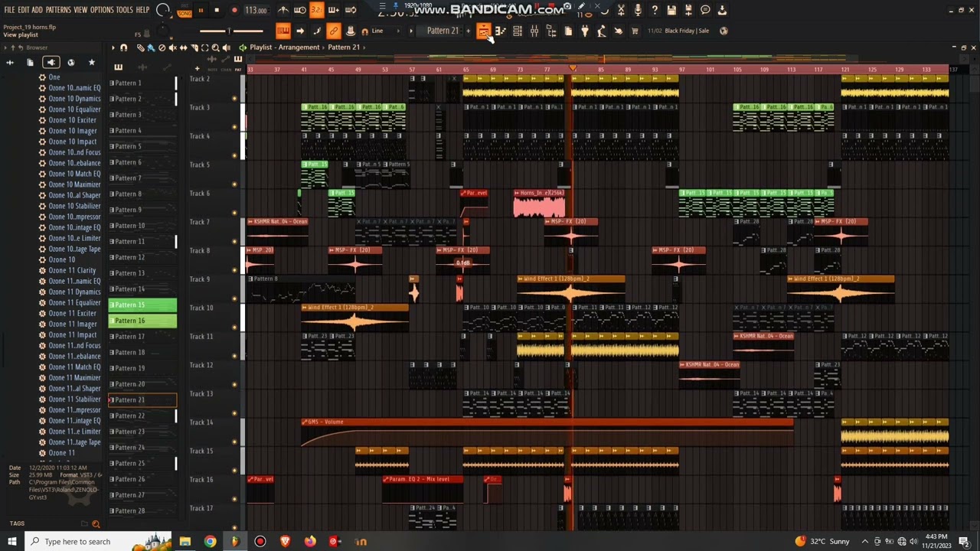Open the View playlist icon
This screenshot has height=551, width=980.
(x=483, y=31)
